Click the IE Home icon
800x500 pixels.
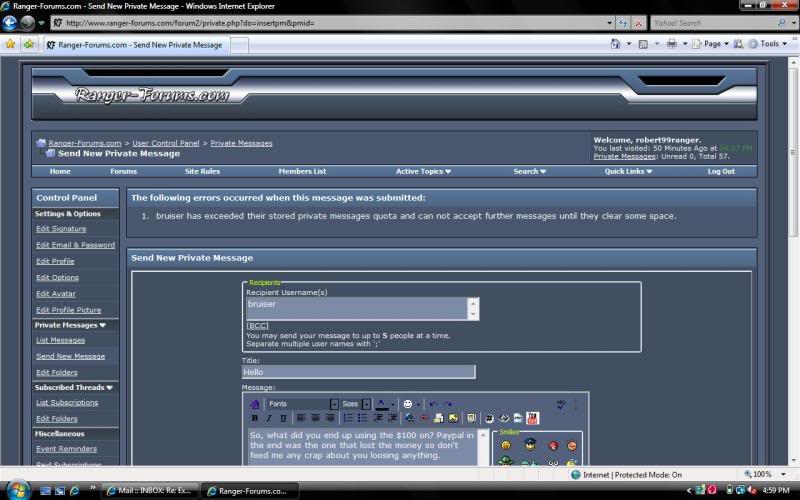(615, 44)
